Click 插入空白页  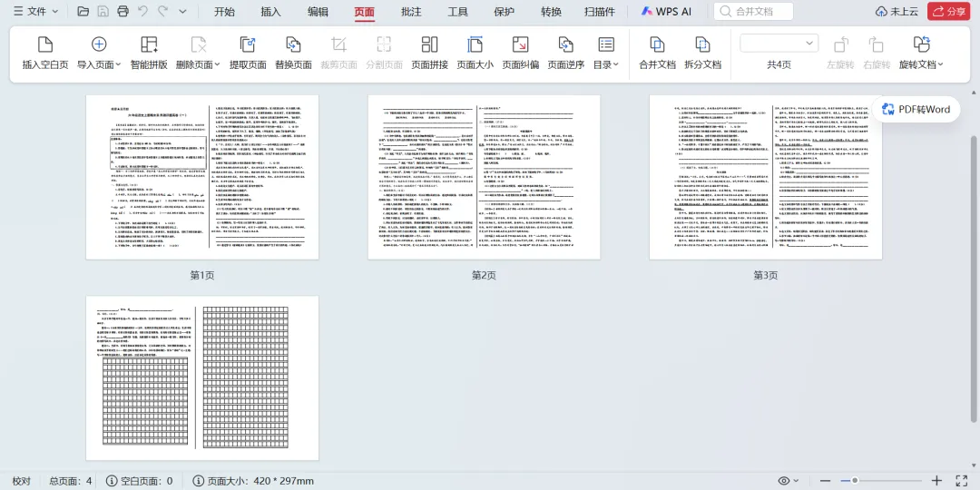pyautogui.click(x=45, y=54)
